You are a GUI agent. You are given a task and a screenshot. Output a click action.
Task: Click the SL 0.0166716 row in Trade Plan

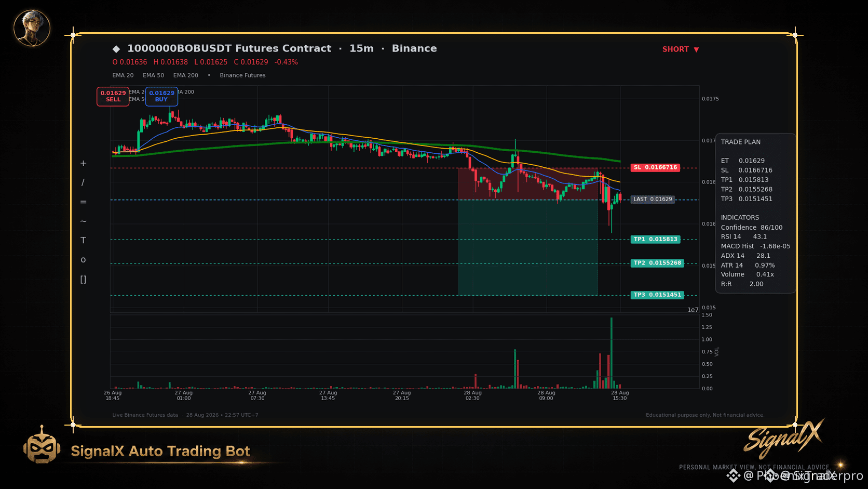[747, 170]
